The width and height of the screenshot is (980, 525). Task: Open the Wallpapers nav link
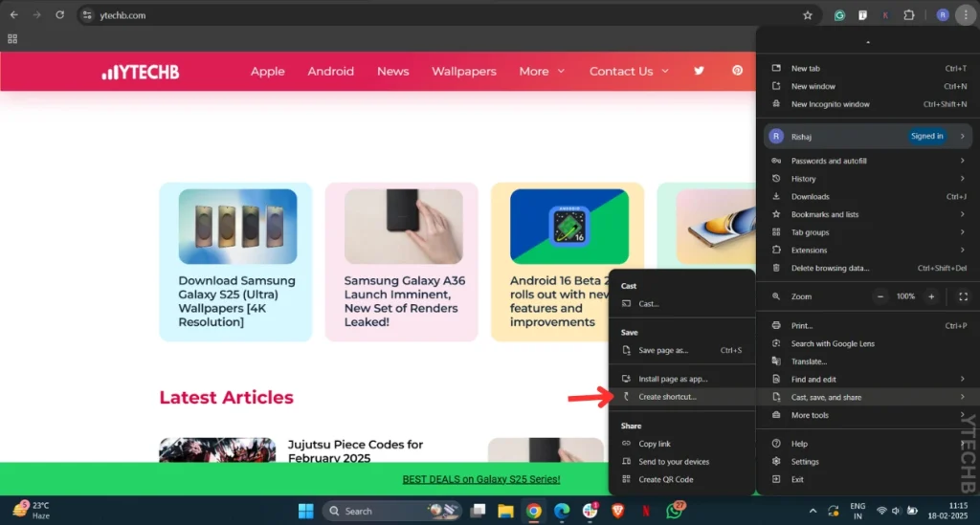click(464, 71)
